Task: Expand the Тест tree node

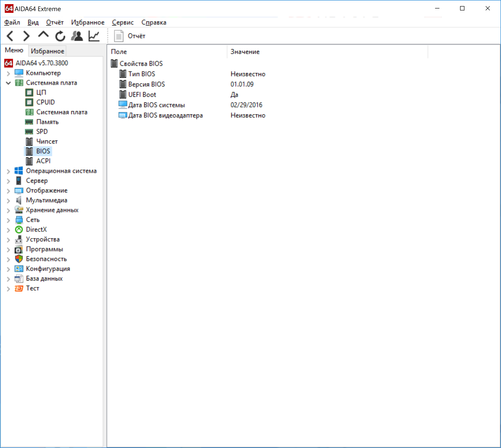Action: (x=8, y=289)
